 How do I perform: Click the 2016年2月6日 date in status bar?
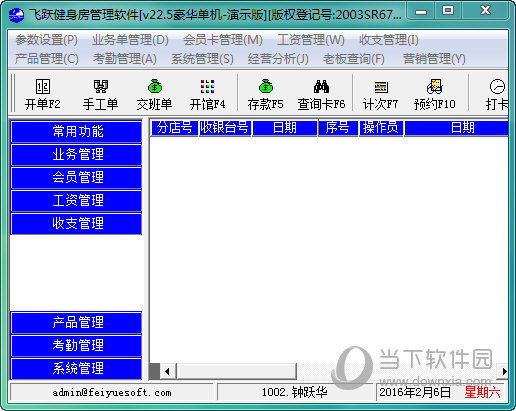coord(415,392)
